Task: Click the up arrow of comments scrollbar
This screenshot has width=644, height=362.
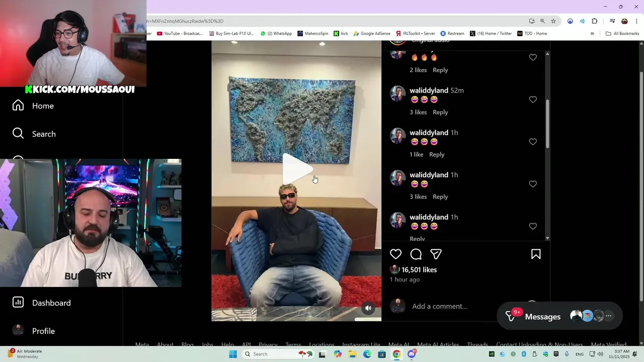Action: pos(547,54)
